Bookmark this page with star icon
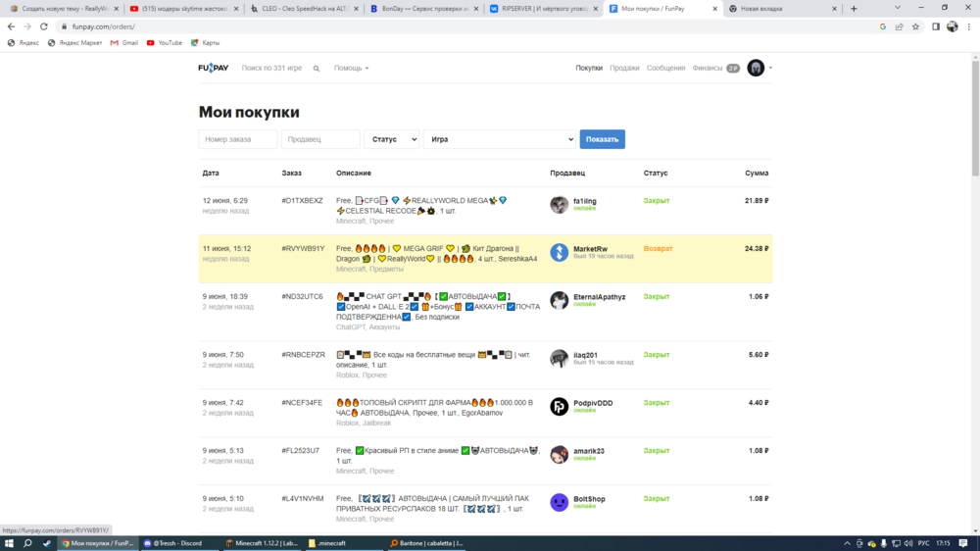The image size is (980, 551). (x=915, y=26)
